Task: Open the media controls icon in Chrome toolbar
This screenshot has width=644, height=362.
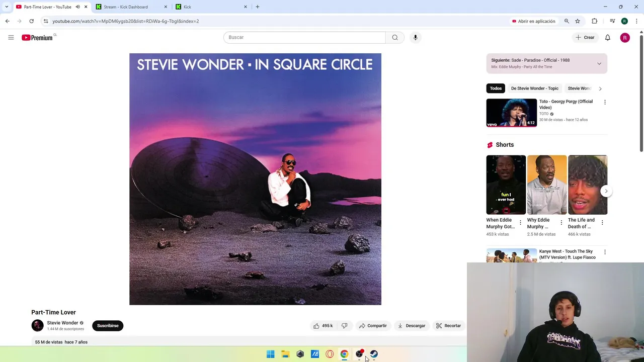Action: 612,21
